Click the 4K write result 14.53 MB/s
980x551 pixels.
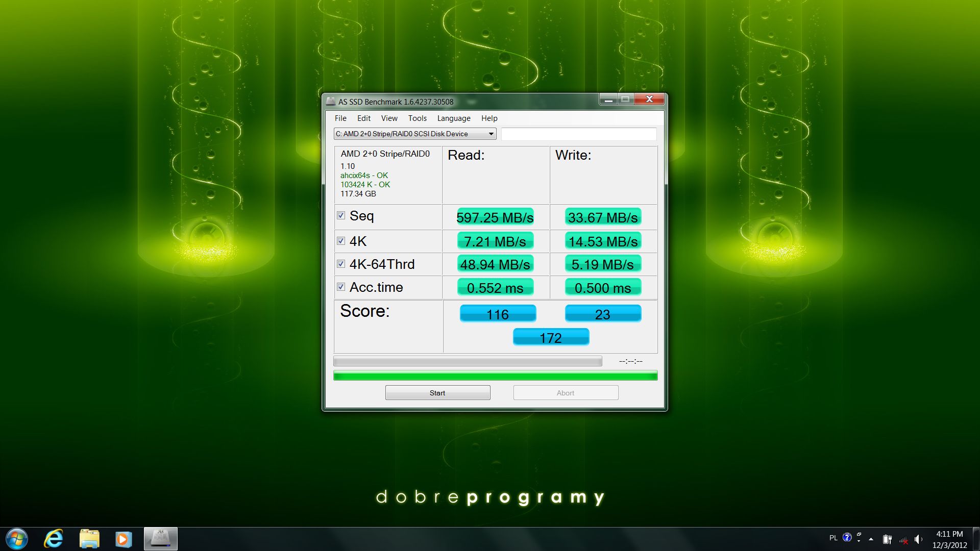603,241
